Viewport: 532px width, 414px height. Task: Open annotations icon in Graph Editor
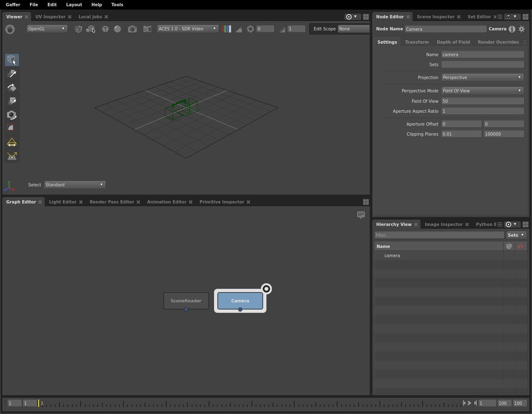tap(361, 215)
